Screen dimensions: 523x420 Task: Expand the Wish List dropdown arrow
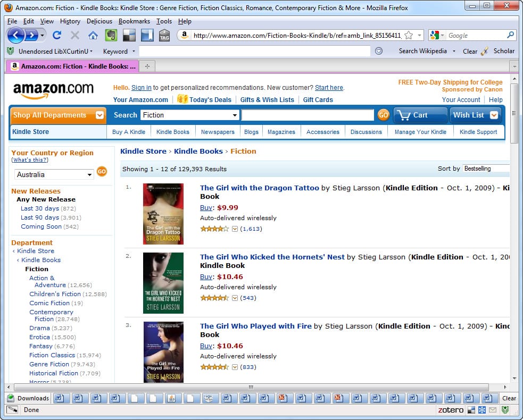click(494, 115)
